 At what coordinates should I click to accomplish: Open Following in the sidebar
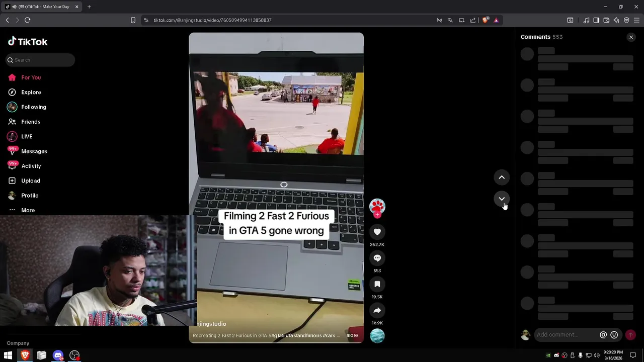click(x=33, y=107)
